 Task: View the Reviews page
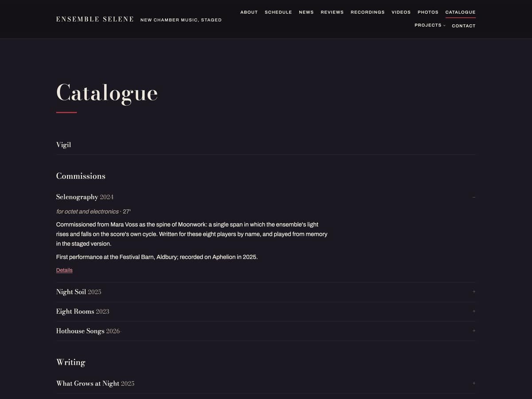[x=332, y=12]
